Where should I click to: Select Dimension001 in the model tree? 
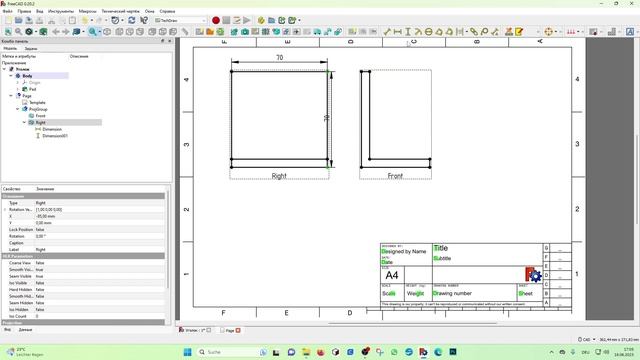(x=55, y=136)
